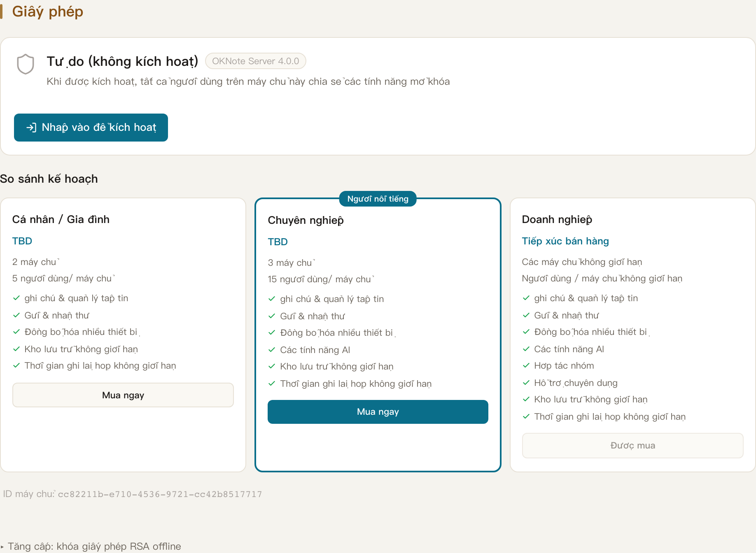The width and height of the screenshot is (756, 553).
Task: Click the Giấy phép page heading
Action: [x=47, y=12]
